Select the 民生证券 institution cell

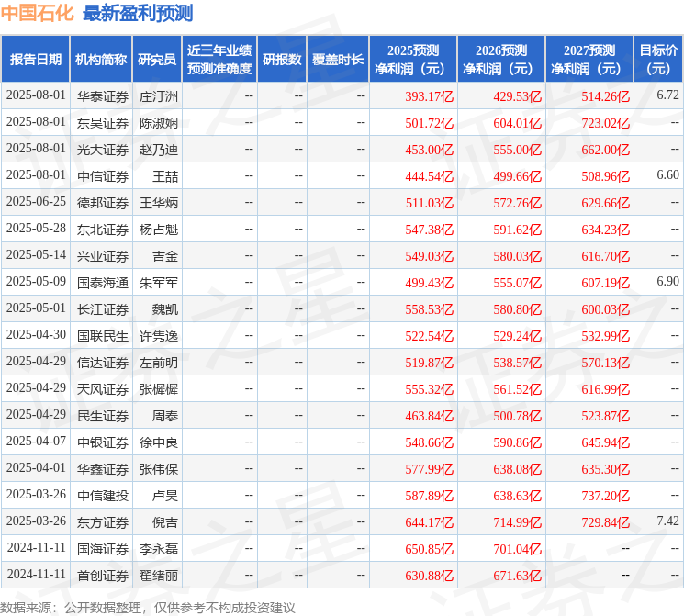pyautogui.click(x=103, y=416)
